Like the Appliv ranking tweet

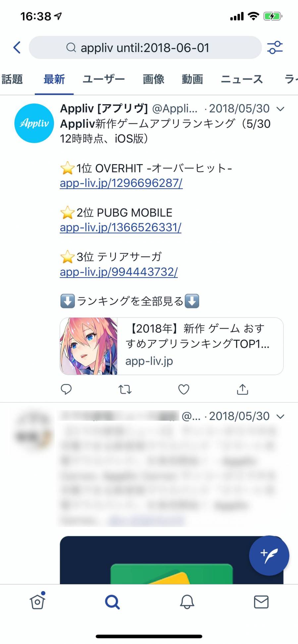pos(184,389)
